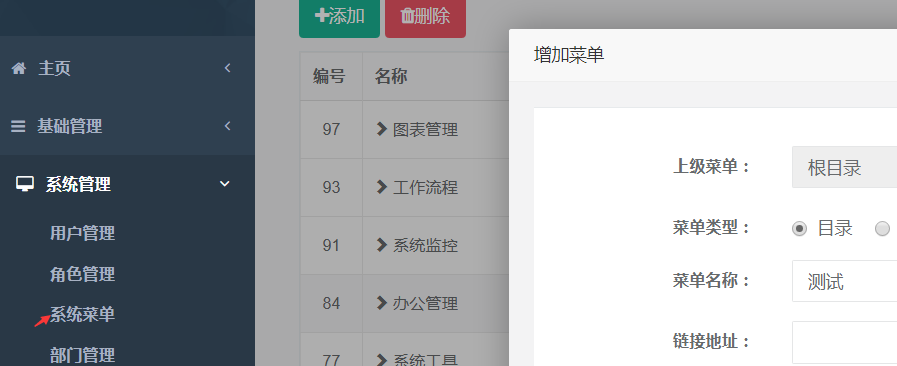Click the empty 链接地址 input field

coord(844,342)
